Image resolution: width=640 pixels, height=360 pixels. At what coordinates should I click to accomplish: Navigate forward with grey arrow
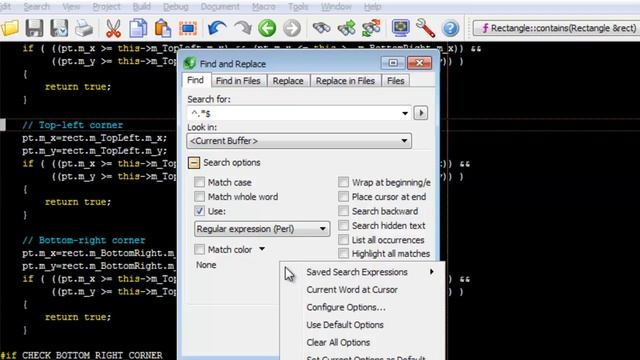[x=292, y=28]
